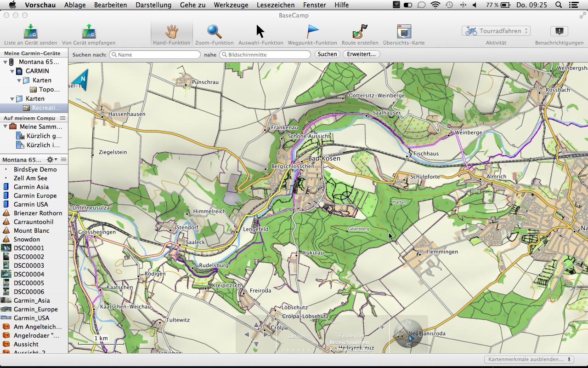This screenshot has height=368, width=588.
Task: Select the Zoom-Funktion magnifier tool
Action: [214, 31]
